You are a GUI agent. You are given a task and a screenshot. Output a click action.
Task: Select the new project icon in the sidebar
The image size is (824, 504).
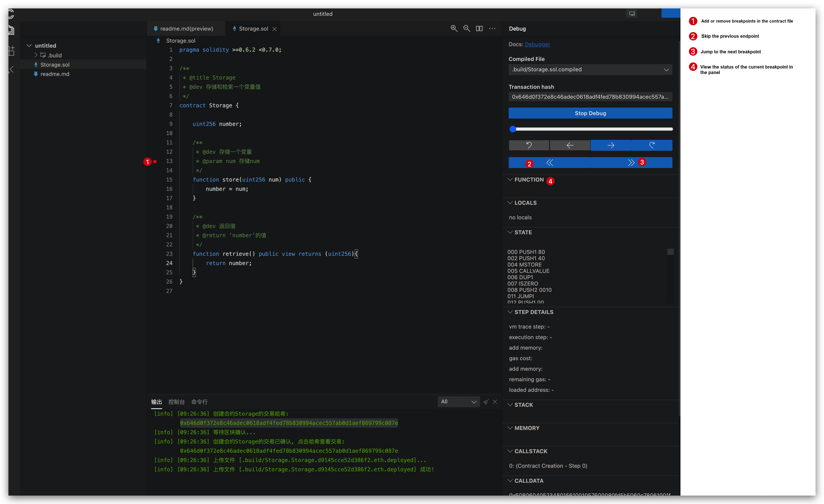(11, 50)
